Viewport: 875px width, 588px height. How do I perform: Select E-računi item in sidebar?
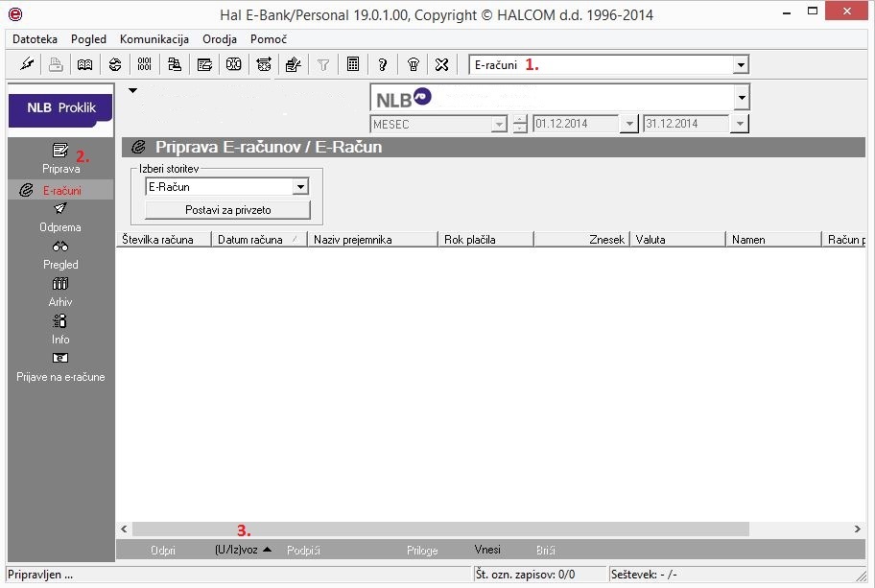pyautogui.click(x=60, y=190)
